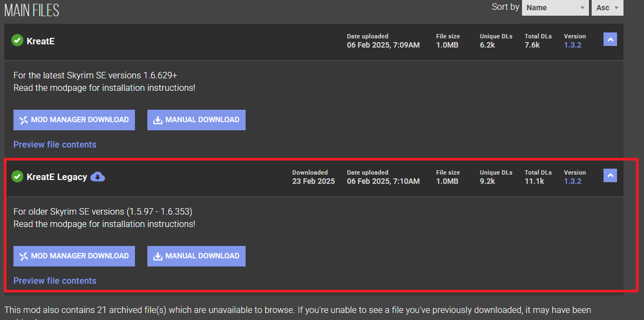Click the 6.2k Unique DLs value
The image size is (644, 320).
point(487,45)
